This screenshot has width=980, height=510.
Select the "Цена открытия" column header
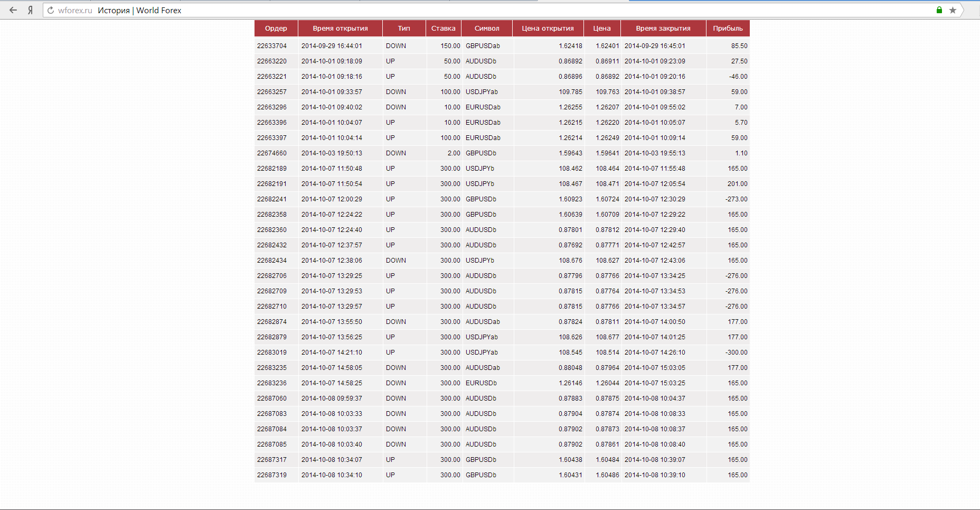point(548,29)
